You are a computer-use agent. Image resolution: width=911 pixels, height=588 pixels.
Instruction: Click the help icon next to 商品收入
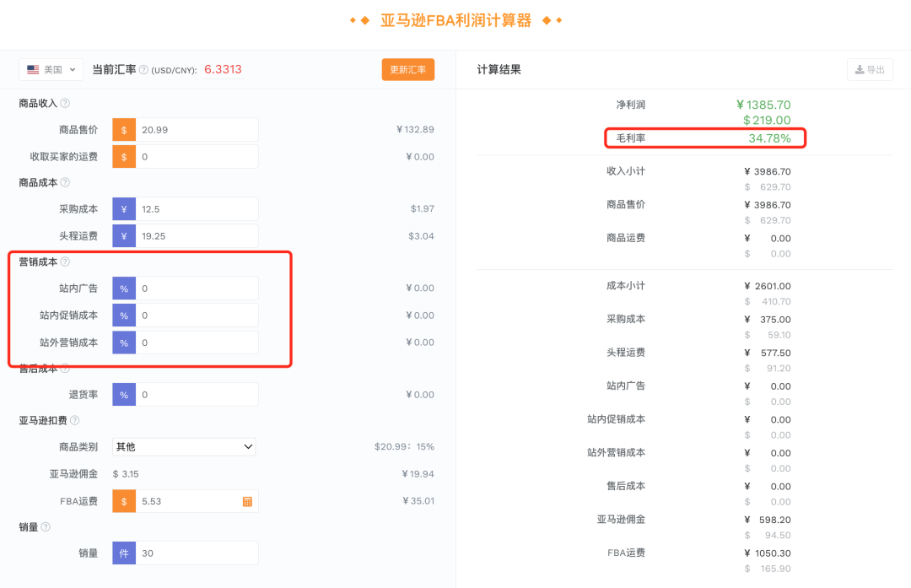click(x=65, y=103)
